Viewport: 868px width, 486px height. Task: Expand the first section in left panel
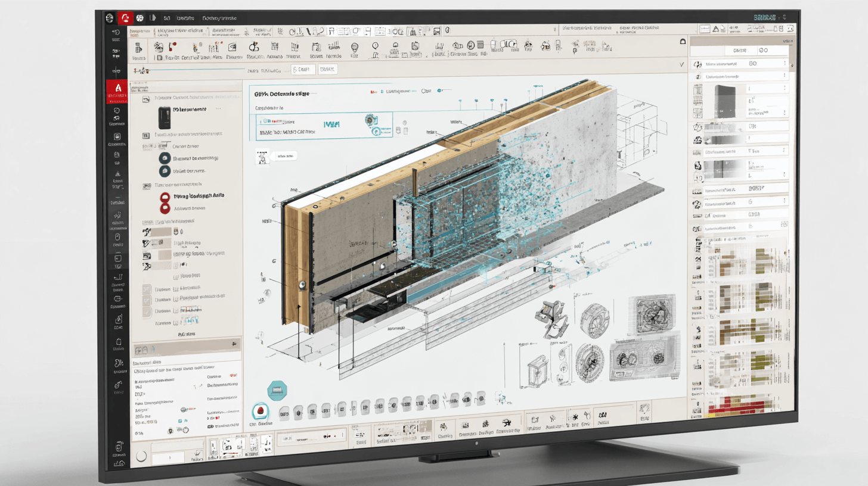click(147, 98)
